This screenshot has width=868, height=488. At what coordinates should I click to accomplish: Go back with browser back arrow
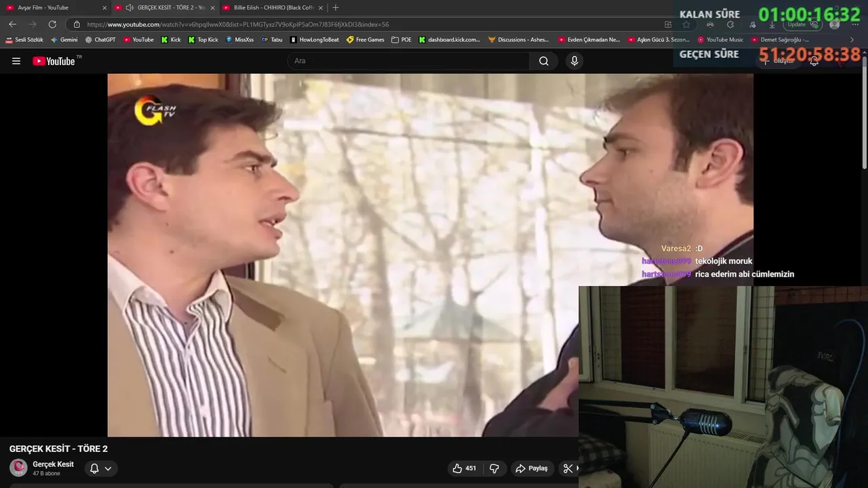(12, 24)
